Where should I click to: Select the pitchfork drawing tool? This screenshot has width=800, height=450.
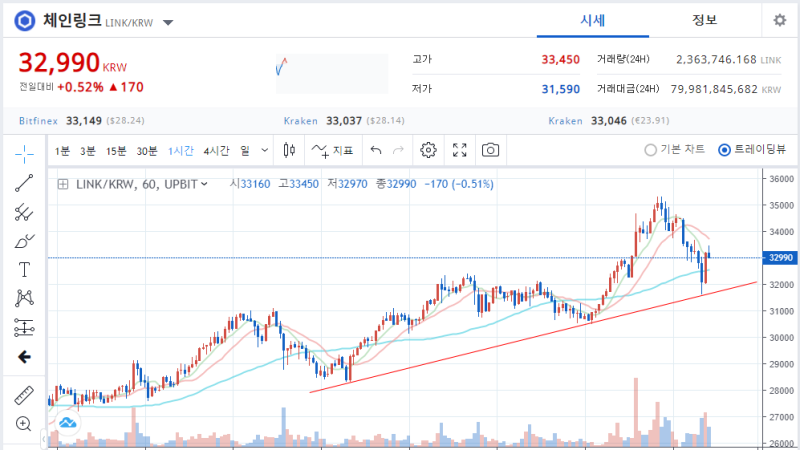[x=24, y=212]
